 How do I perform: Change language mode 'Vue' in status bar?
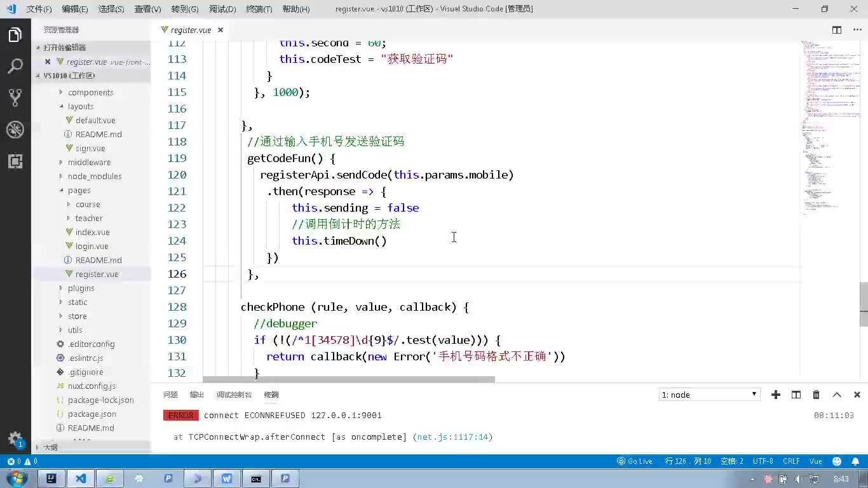[815, 461]
